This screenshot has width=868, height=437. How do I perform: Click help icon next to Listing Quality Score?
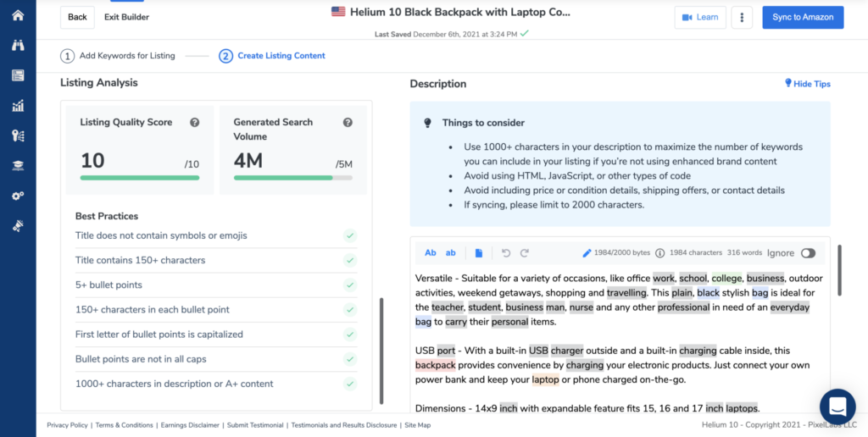(194, 123)
